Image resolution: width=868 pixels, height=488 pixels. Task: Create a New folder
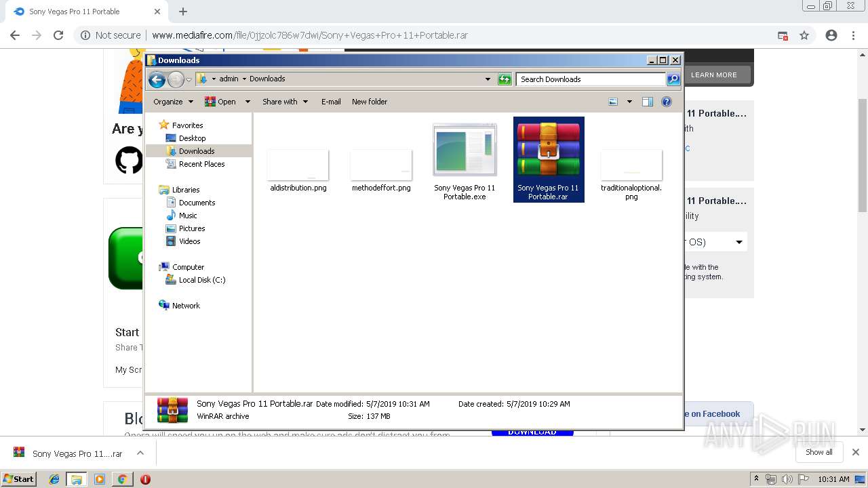click(370, 102)
